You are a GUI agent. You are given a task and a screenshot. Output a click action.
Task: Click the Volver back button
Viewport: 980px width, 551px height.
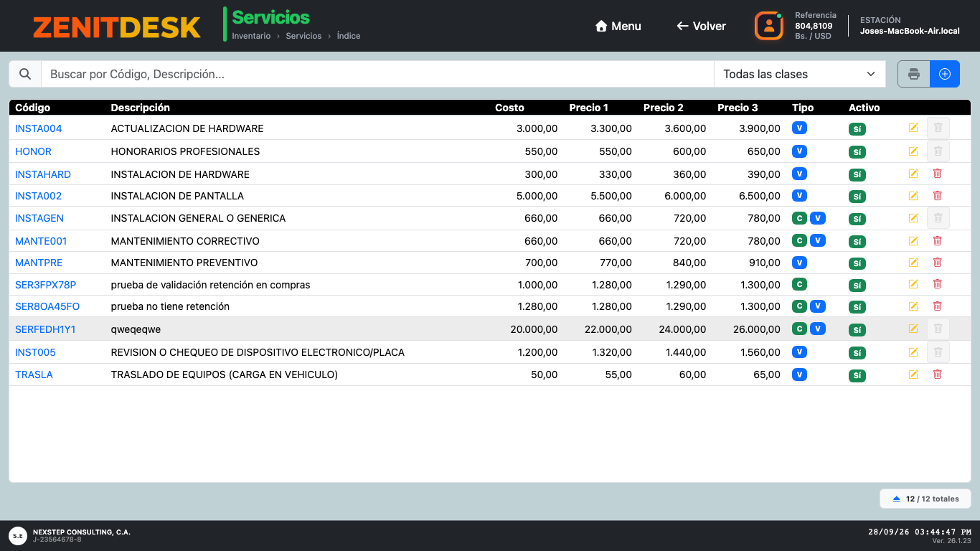pos(702,26)
